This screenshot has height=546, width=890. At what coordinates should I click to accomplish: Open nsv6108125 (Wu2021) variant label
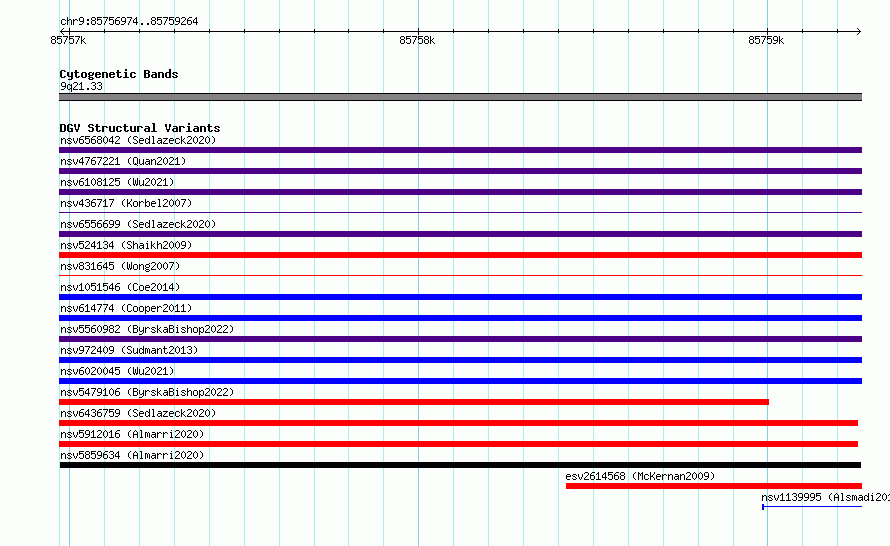117,182
